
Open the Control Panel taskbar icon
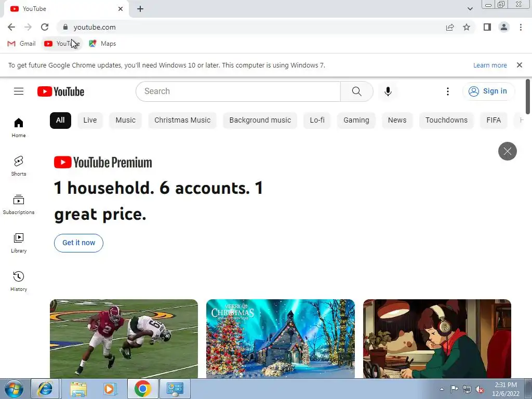(175, 389)
